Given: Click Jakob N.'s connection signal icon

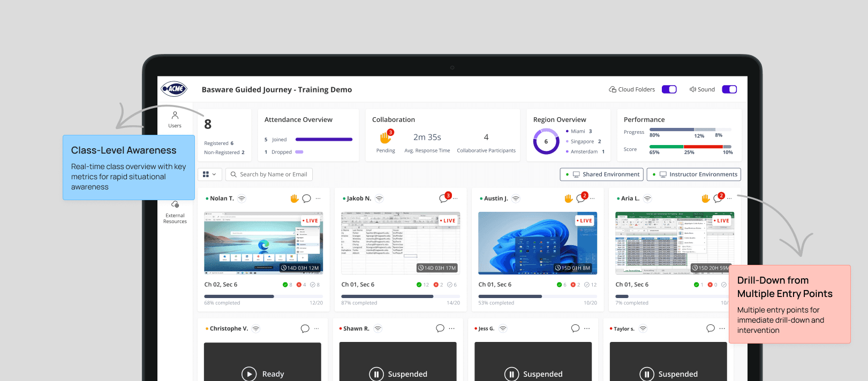Looking at the screenshot, I should pos(379,199).
